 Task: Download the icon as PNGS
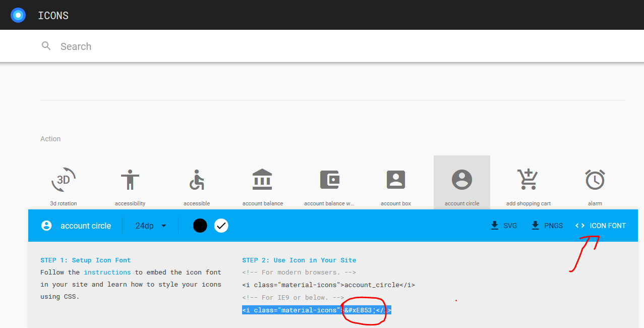(547, 226)
